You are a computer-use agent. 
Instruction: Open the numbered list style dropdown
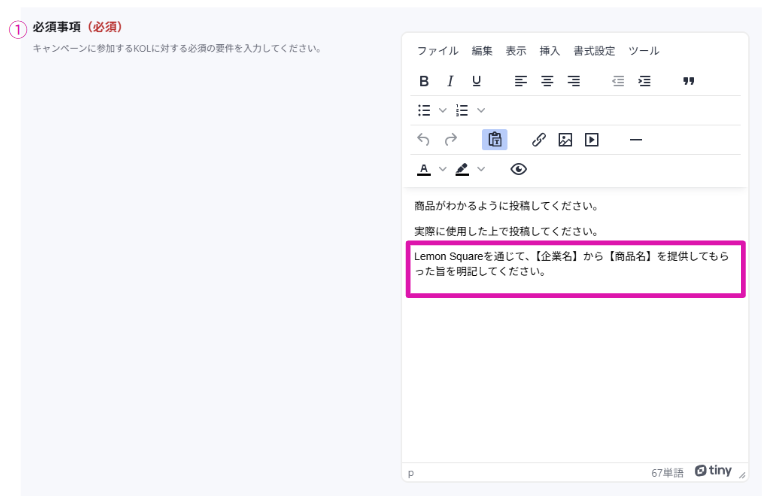click(x=481, y=110)
